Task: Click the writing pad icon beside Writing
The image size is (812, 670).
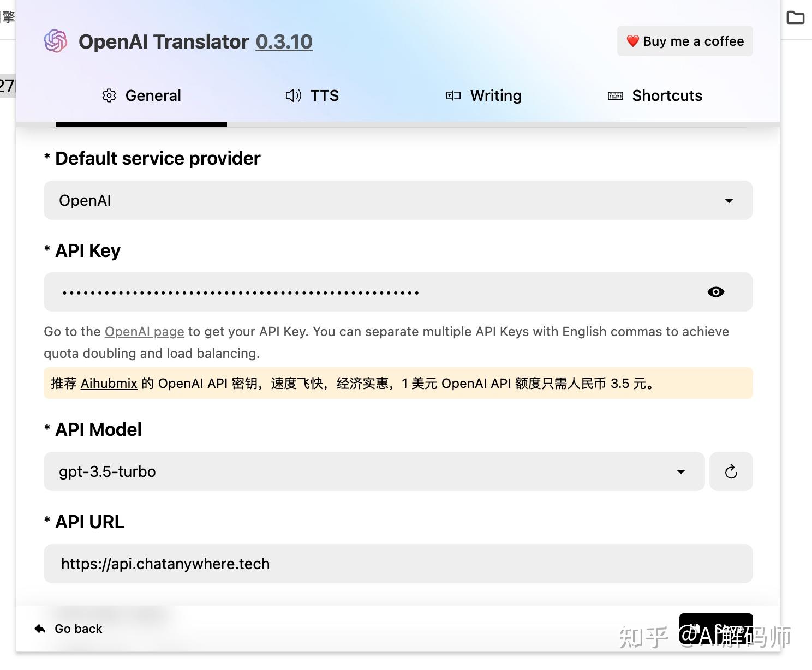Action: click(452, 95)
